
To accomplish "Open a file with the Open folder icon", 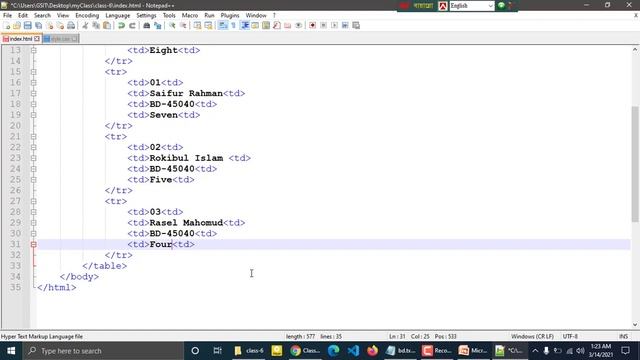I will point(17,25).
